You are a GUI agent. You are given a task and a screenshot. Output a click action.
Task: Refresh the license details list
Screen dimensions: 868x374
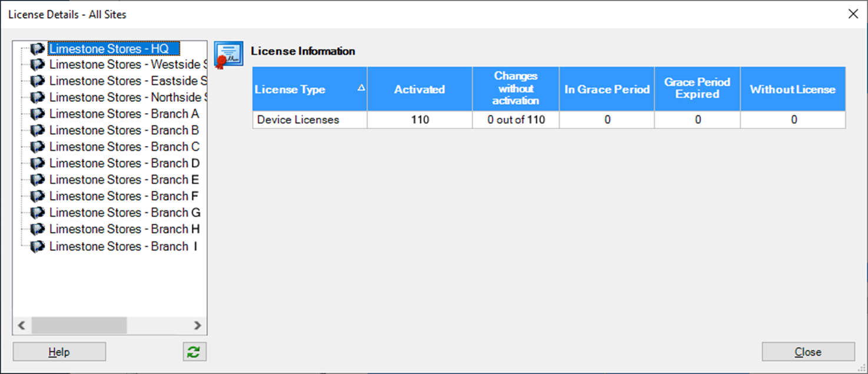click(x=194, y=351)
